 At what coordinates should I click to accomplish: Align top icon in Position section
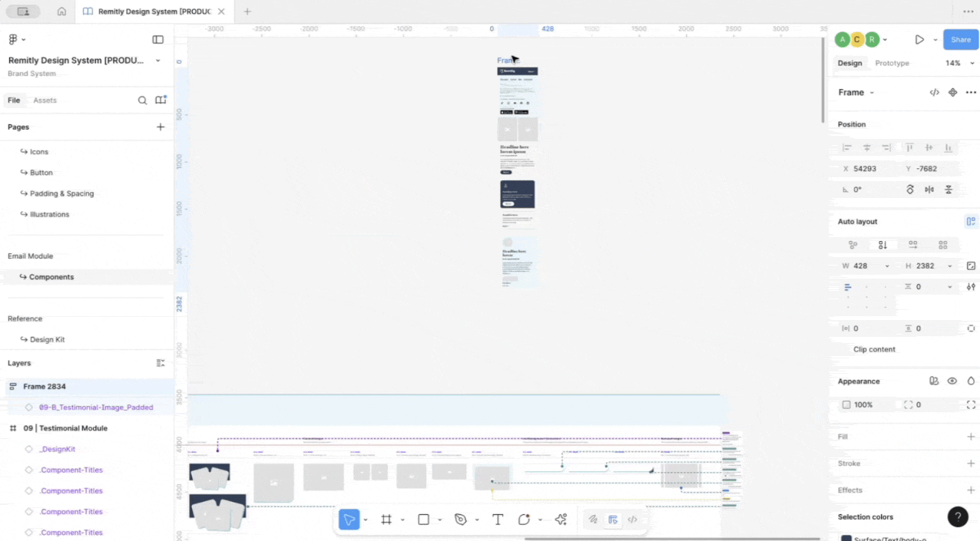click(909, 147)
